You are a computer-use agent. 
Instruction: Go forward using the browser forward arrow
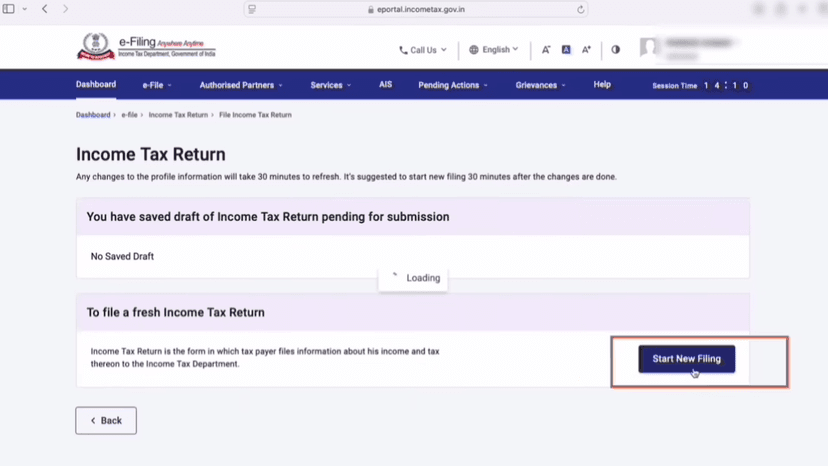pyautogui.click(x=65, y=9)
